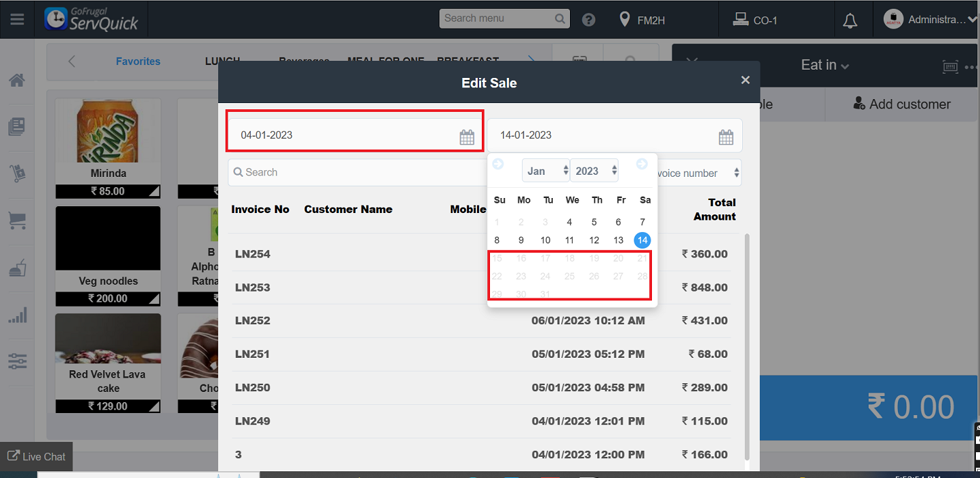Image resolution: width=980 pixels, height=478 pixels.
Task: Select the Mirinda product tile
Action: [108, 148]
